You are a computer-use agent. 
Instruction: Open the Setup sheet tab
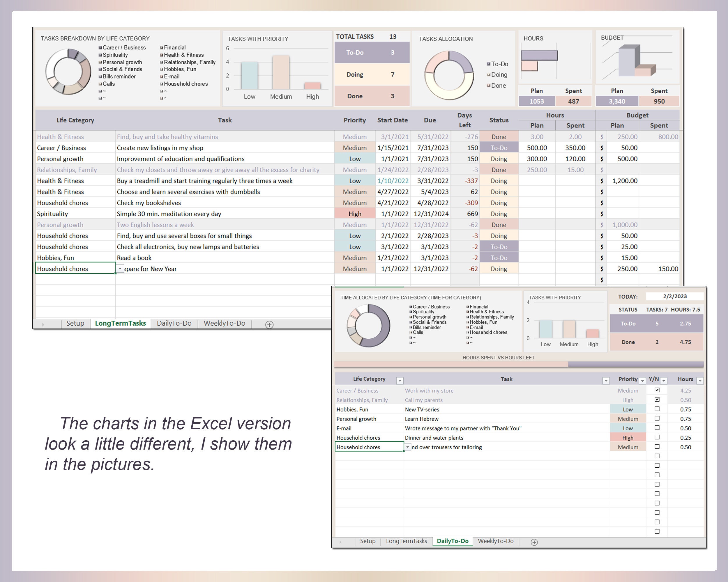[x=75, y=323]
